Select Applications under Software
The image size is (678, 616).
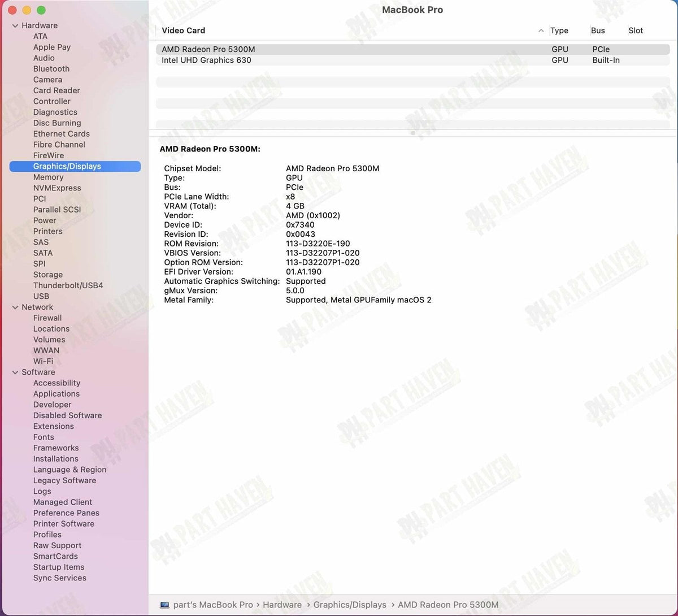56,394
